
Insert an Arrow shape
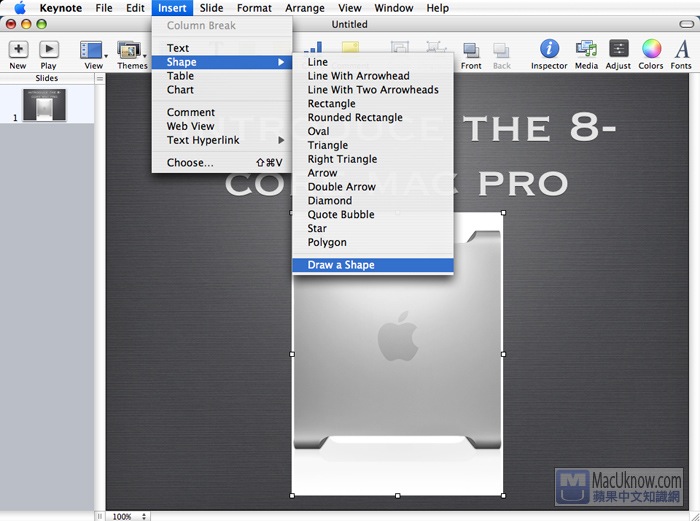pyautogui.click(x=373, y=173)
